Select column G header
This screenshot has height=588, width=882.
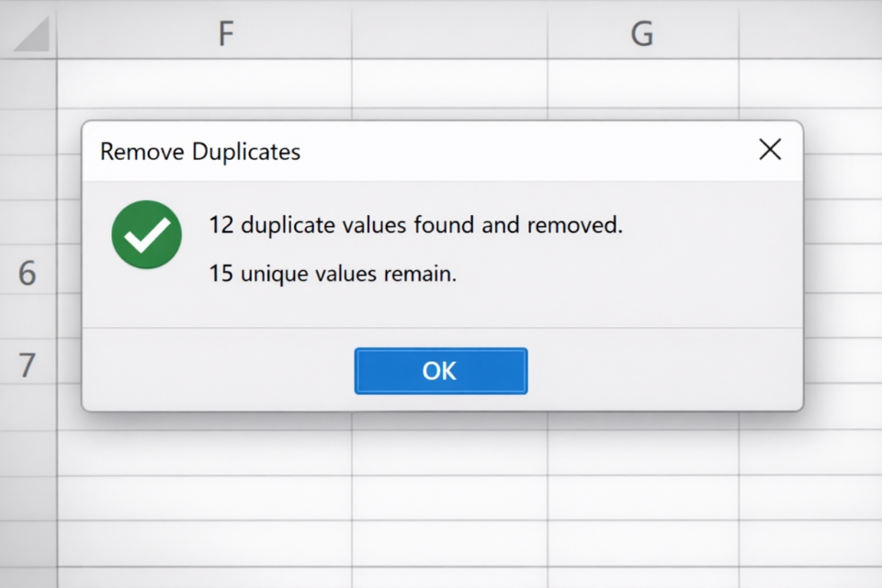point(641,32)
